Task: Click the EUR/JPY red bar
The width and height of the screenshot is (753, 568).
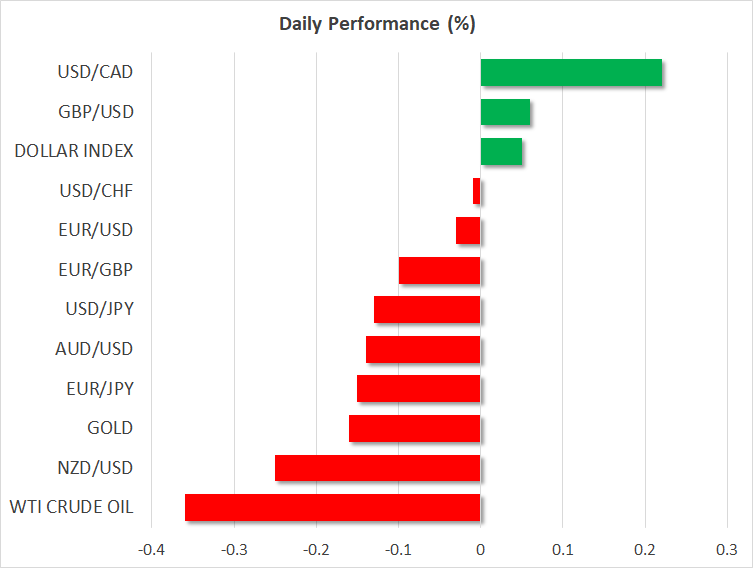Action: pos(419,389)
